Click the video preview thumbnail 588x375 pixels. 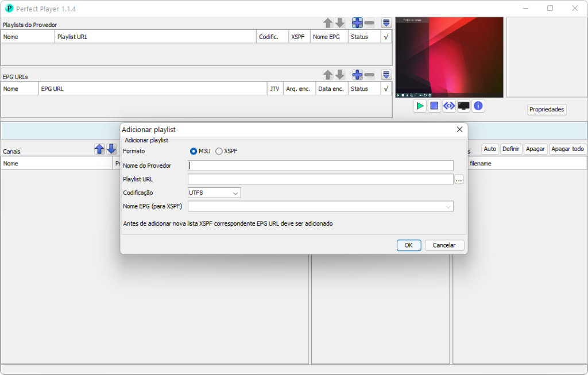(450, 57)
